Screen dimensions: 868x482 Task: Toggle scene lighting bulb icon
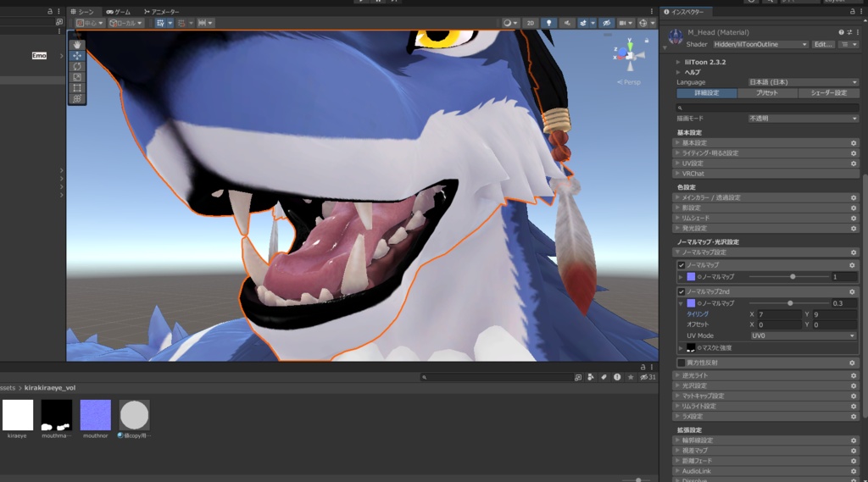[x=548, y=23]
